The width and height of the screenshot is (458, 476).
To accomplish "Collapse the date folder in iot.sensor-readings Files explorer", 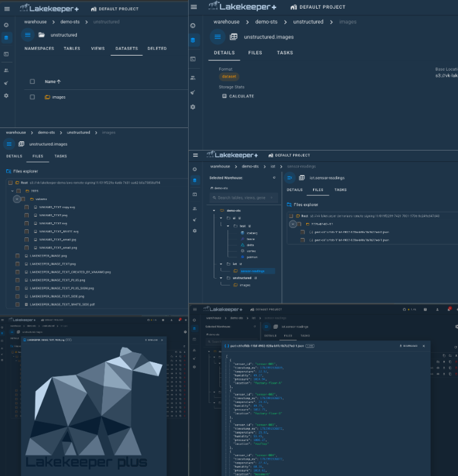I will point(293,224).
